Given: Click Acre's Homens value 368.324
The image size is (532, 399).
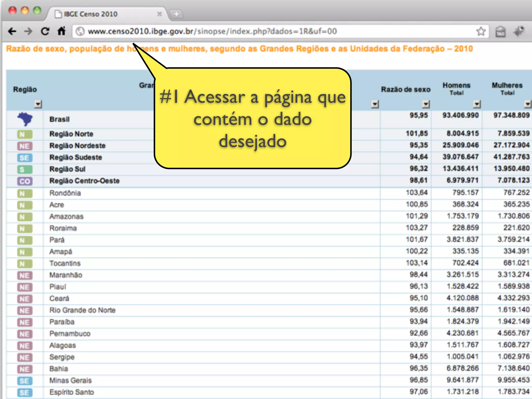Looking at the screenshot, I should click(x=465, y=204).
